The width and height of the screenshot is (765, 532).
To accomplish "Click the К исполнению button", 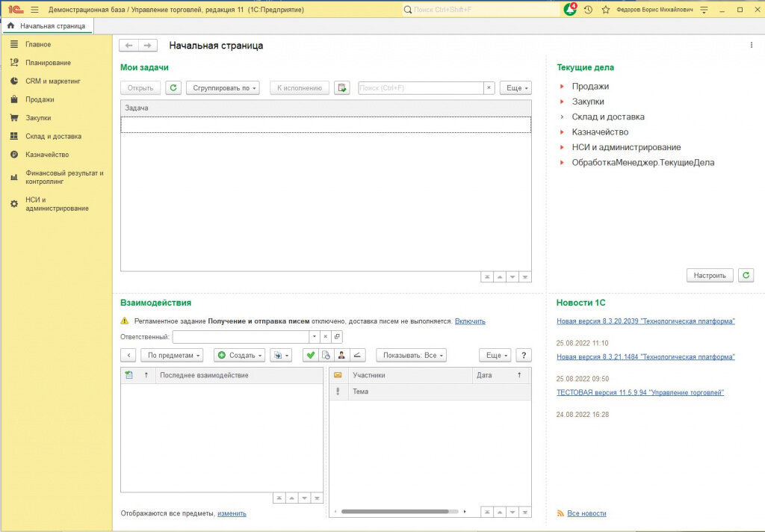I will click(x=300, y=88).
